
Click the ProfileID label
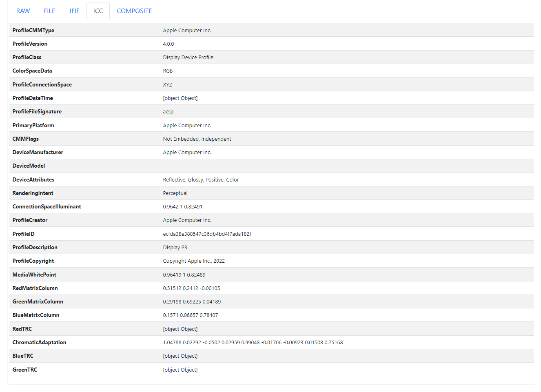[24, 234]
